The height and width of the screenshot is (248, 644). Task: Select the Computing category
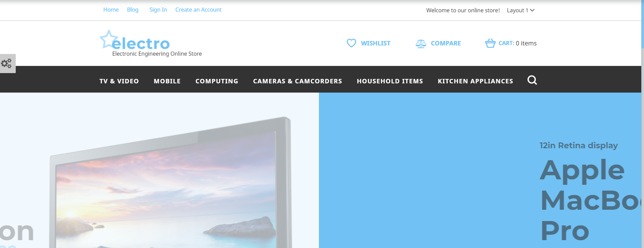(x=217, y=81)
